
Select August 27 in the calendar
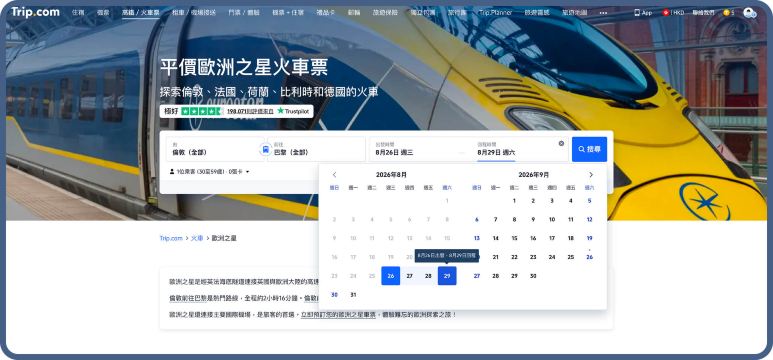(409, 276)
